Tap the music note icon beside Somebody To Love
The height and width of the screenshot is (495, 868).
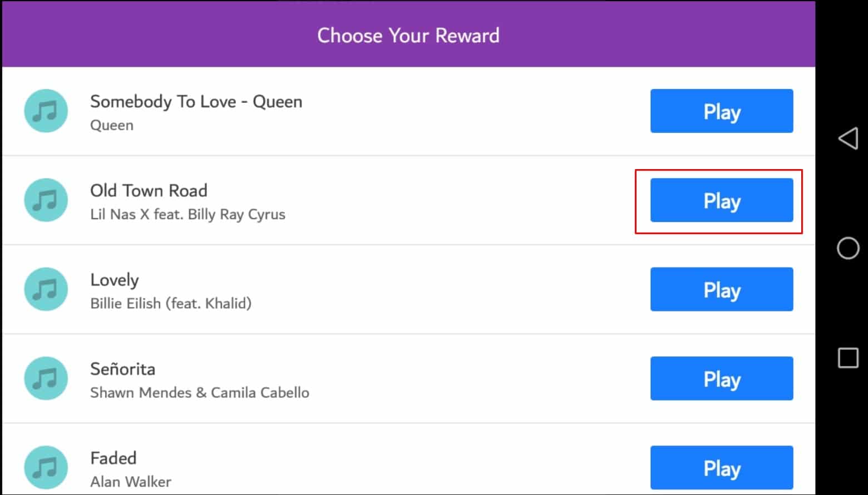point(46,111)
